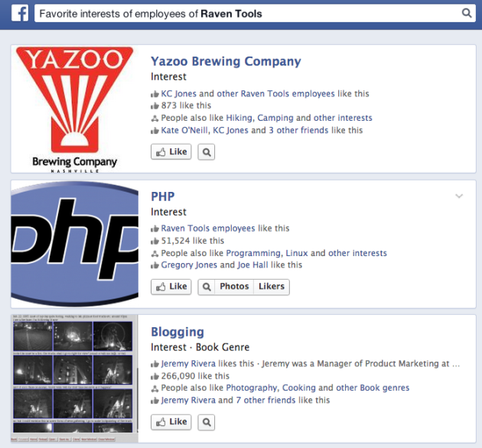Open the Photography genre link
Screen dimensions: 482x448
click(x=252, y=388)
